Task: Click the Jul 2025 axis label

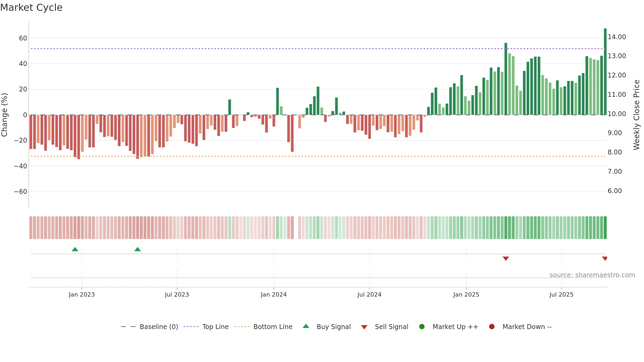Action: (x=561, y=294)
